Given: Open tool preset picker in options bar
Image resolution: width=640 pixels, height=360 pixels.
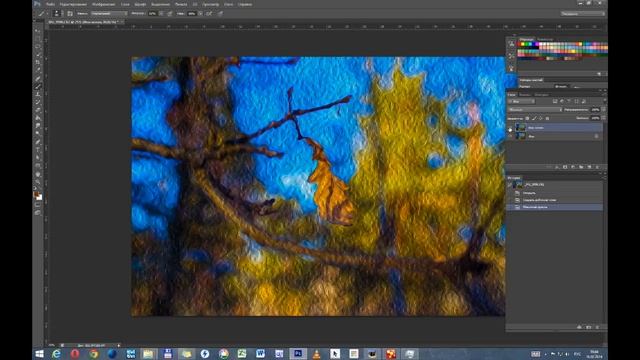Looking at the screenshot, I should (43, 13).
